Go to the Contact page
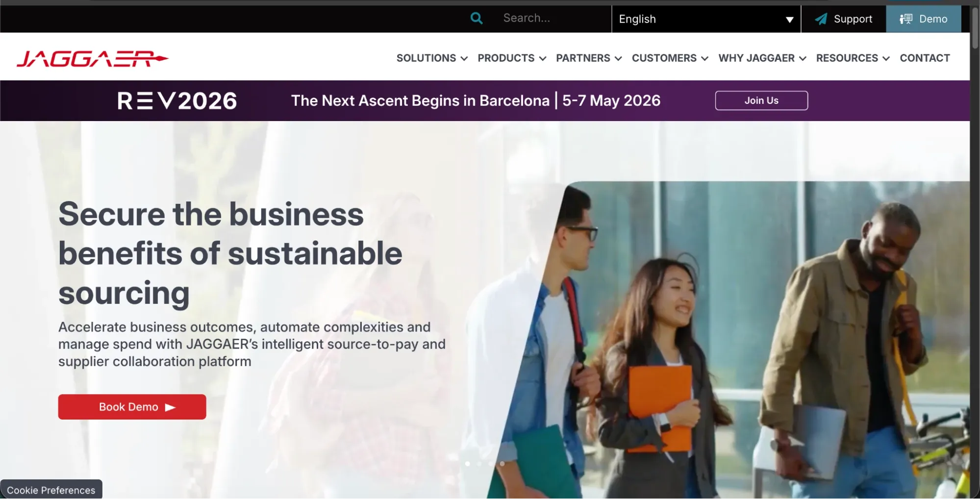 (925, 58)
